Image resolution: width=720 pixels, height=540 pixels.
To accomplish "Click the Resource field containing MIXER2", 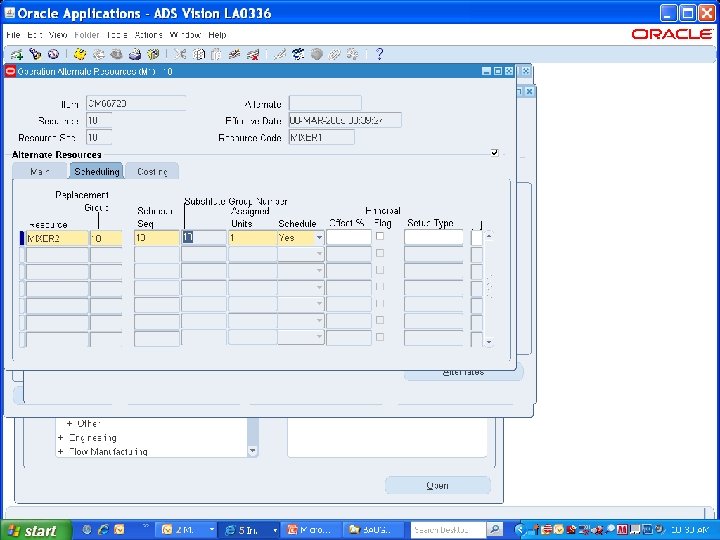I will click(57, 238).
